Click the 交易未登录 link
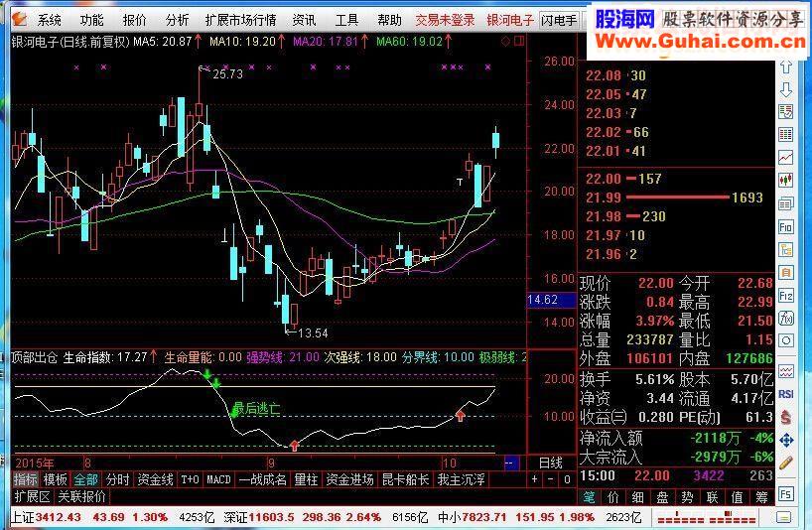Viewport: 812px width, 530px height. pos(446,20)
